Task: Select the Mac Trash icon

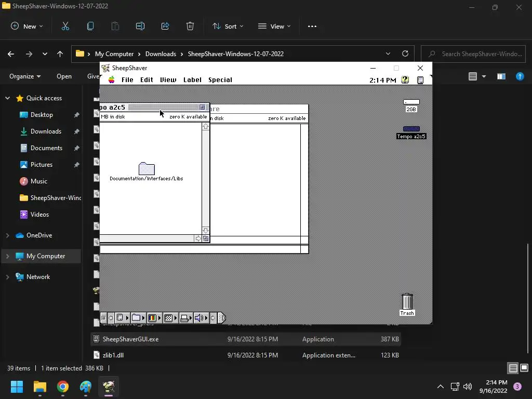Action: click(407, 304)
